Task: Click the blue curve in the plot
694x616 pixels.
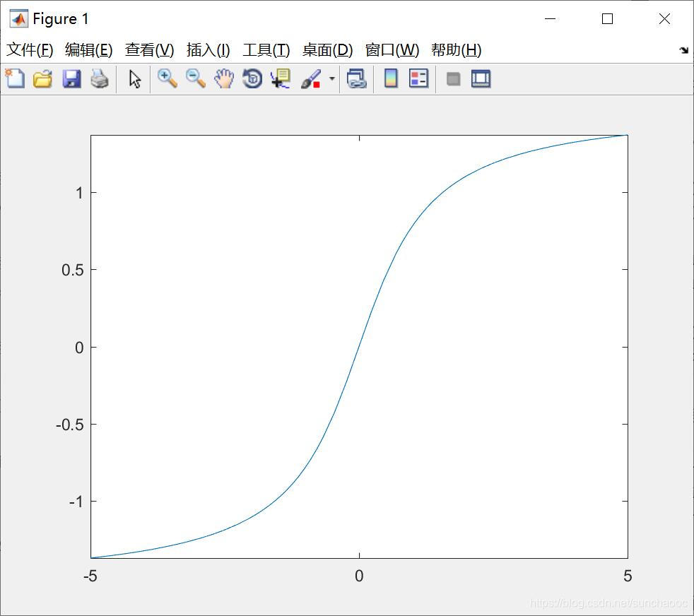Action: [x=360, y=347]
